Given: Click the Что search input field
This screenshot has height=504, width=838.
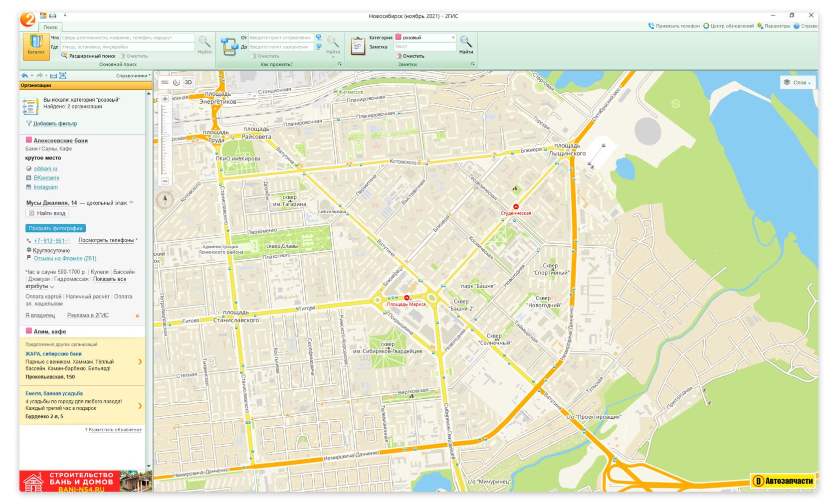Looking at the screenshot, I should (128, 37).
